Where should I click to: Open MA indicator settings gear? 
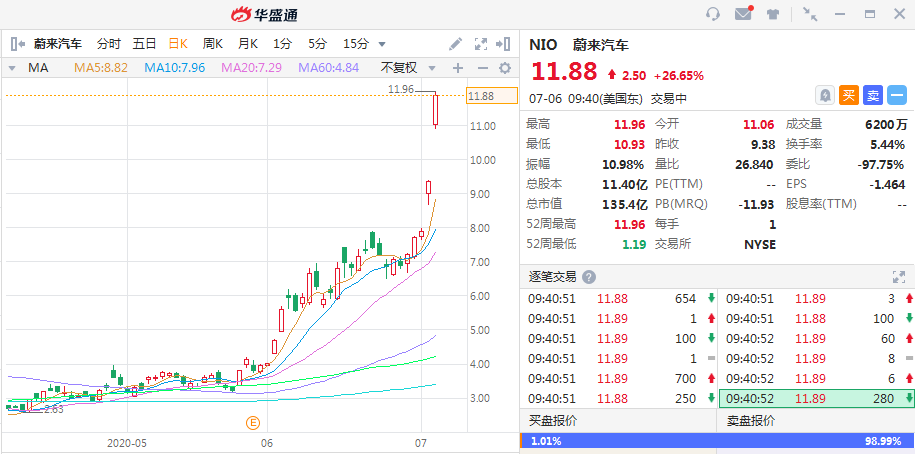505,68
